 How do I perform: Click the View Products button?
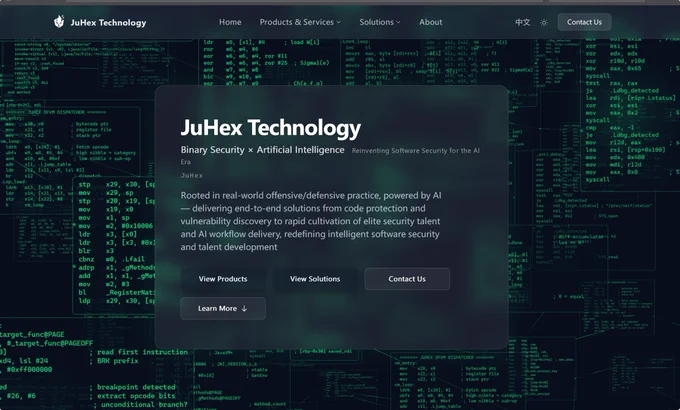tap(223, 279)
